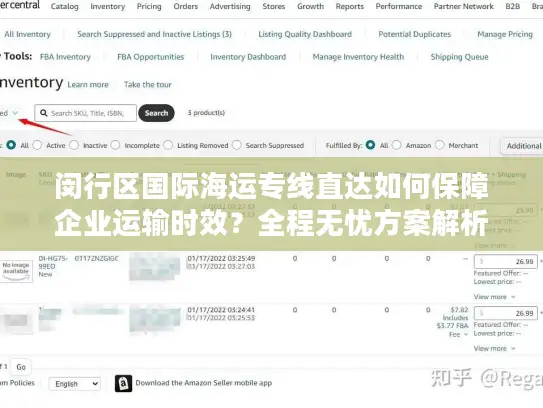The image size is (543, 408).
Task: Edit price field in DI-HG75-99EO row
Action: 506,261
